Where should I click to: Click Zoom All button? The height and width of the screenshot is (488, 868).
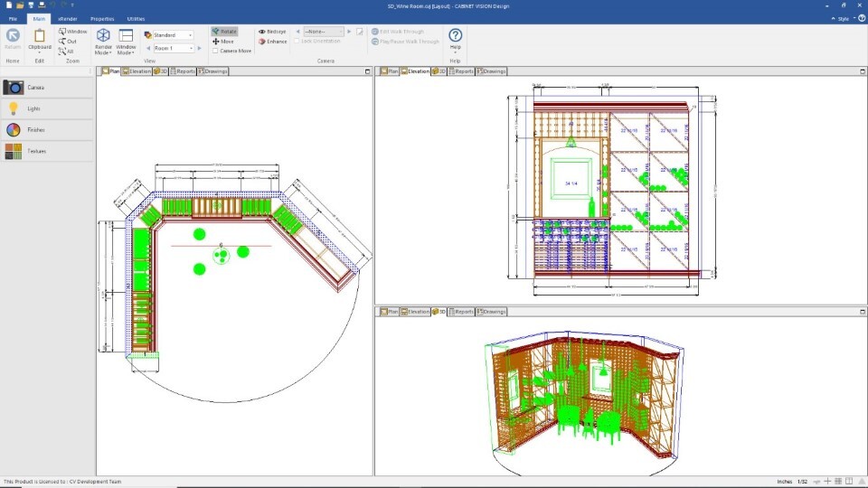coord(66,52)
